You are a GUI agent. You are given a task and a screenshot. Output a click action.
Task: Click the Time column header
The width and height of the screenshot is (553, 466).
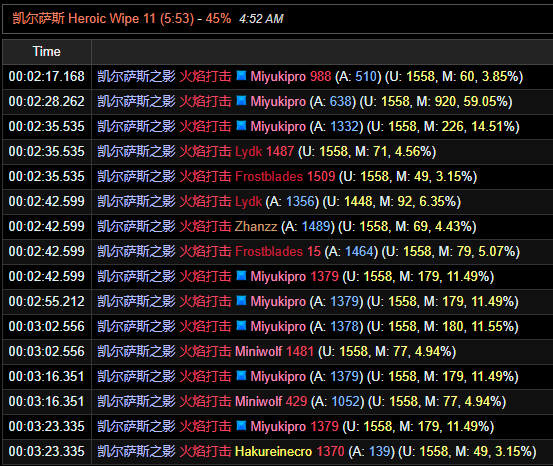point(47,52)
